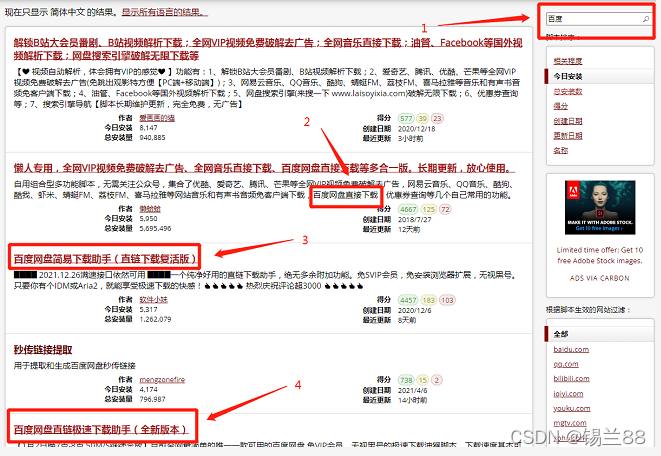Filter scripts by mgtv.com

[570, 423]
